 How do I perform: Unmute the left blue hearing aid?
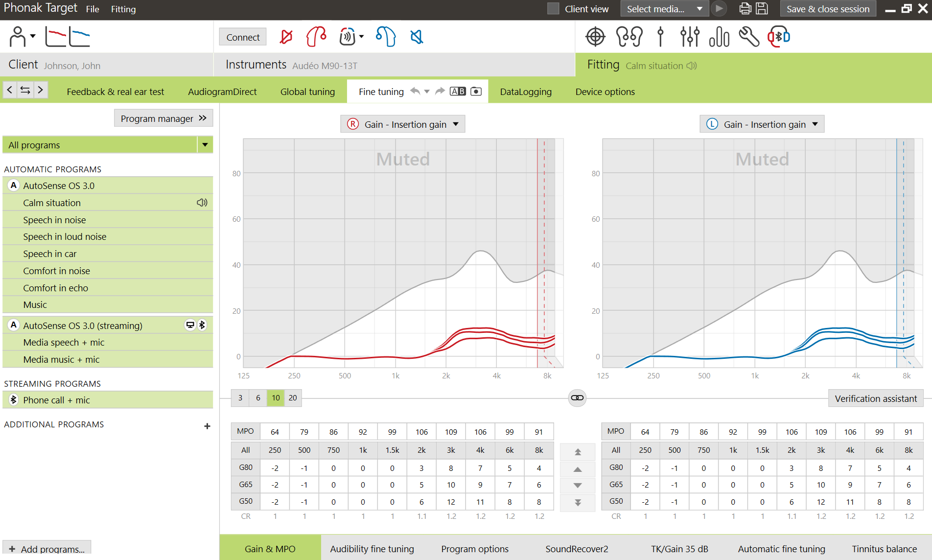click(x=417, y=37)
